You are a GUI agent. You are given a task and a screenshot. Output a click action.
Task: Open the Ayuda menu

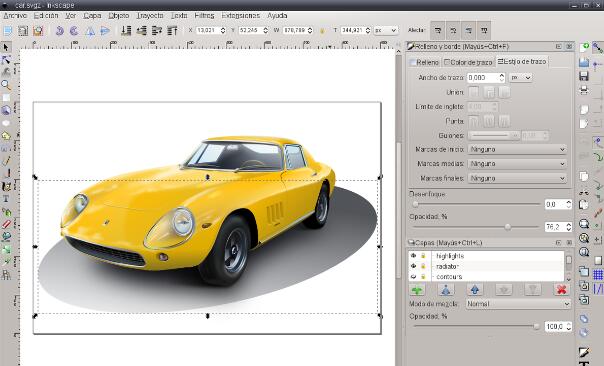tap(277, 15)
